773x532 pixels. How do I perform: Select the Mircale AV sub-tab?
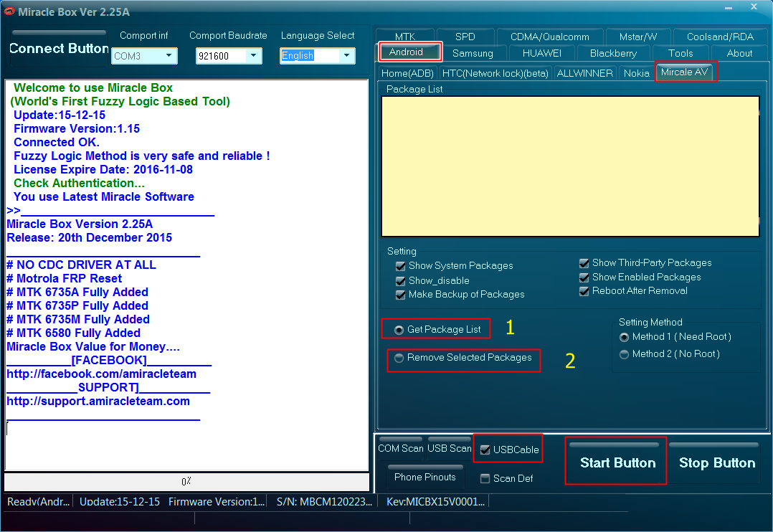(x=685, y=72)
